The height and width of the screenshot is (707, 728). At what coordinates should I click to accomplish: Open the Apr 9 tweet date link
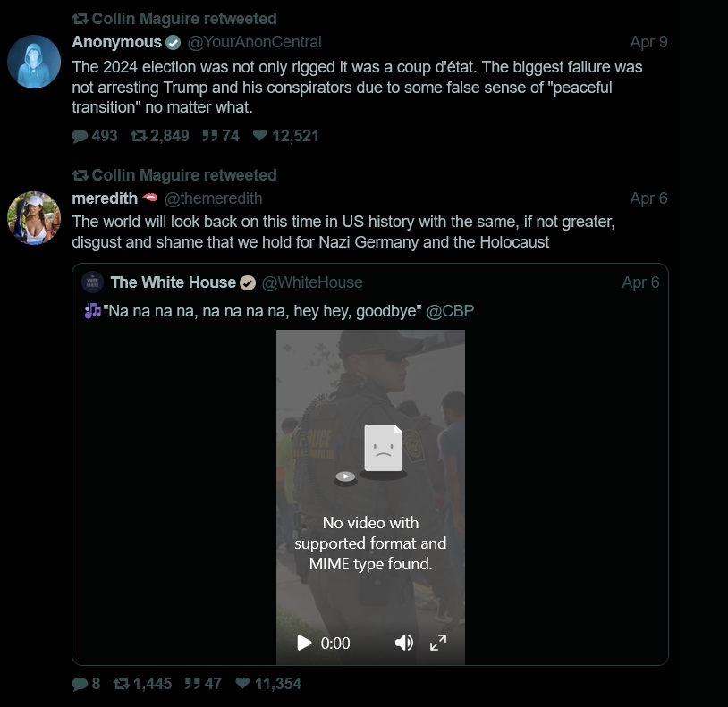tap(648, 42)
